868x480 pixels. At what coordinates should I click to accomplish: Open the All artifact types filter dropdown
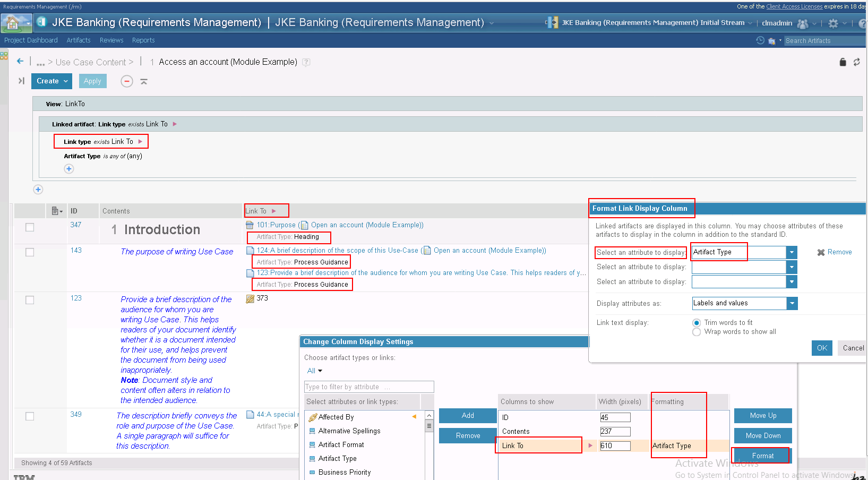coord(314,371)
